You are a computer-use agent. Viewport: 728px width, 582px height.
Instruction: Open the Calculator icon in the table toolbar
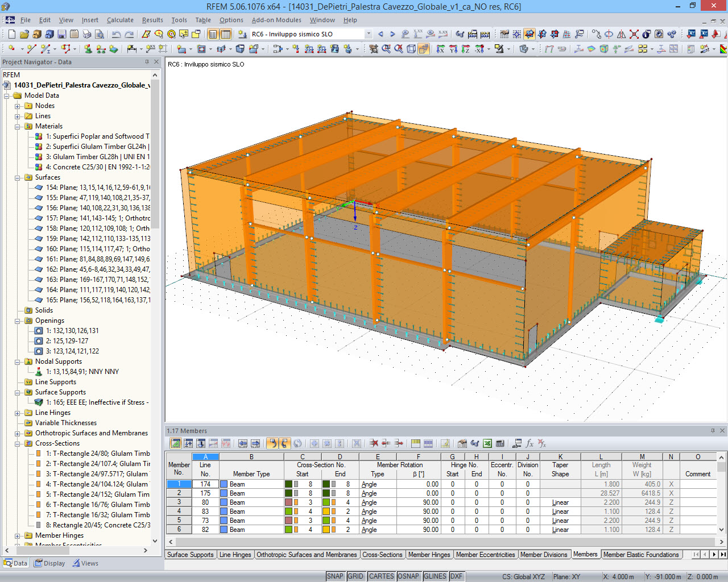(499, 442)
